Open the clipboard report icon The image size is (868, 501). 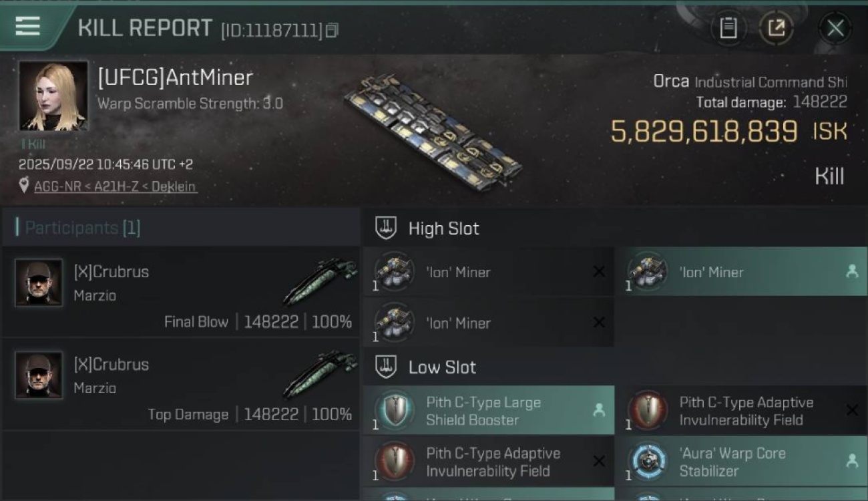pos(728,28)
